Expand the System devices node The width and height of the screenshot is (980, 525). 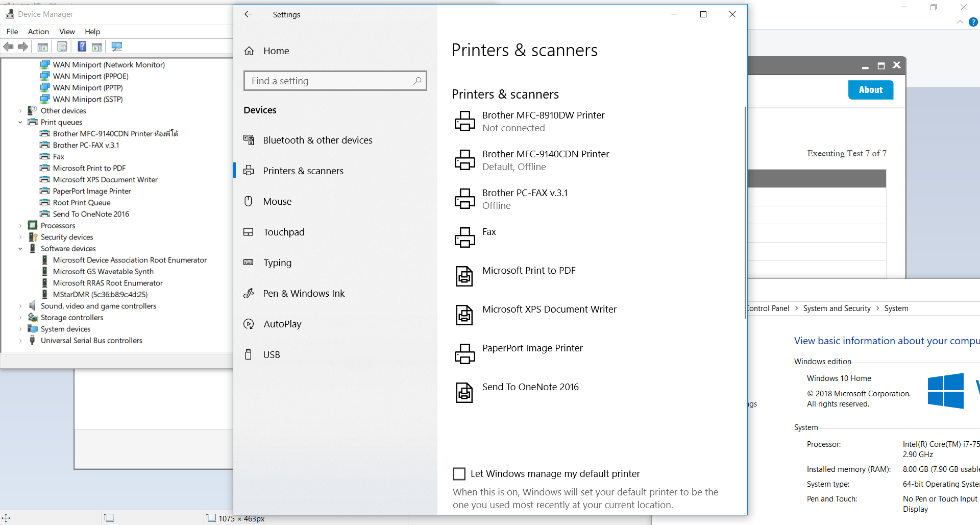tap(20, 329)
